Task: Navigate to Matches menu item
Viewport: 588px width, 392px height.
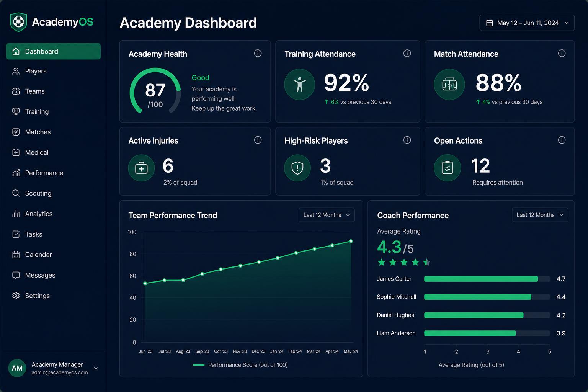Action: click(53, 132)
